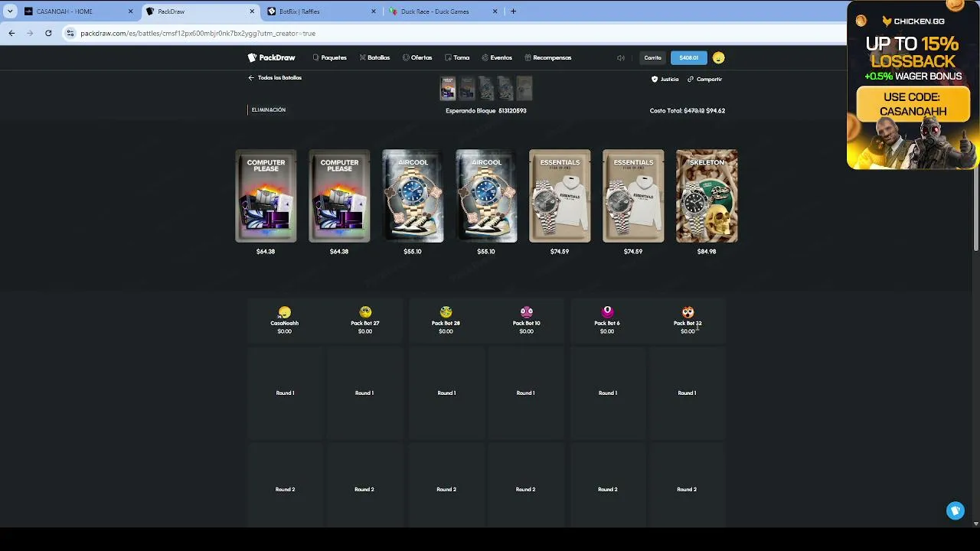
Task: Open the Eventos menu
Action: [x=497, y=57]
